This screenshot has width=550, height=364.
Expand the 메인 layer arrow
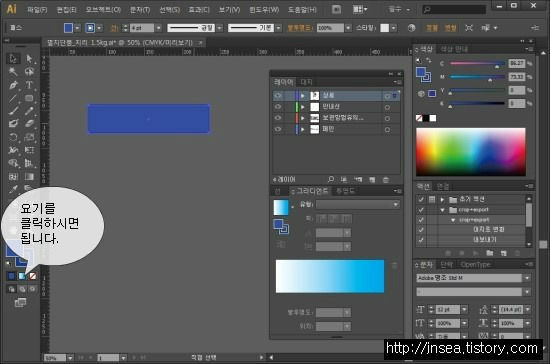click(303, 129)
